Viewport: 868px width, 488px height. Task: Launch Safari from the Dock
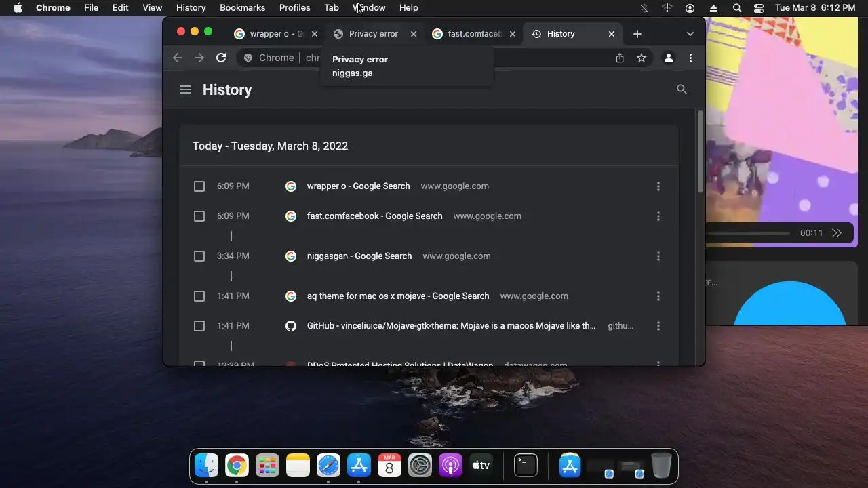click(328, 466)
